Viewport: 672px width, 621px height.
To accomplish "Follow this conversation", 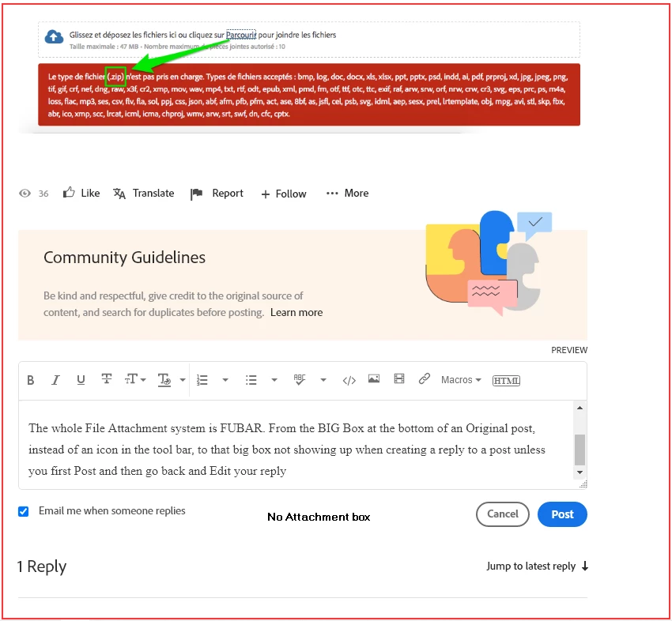I will tap(284, 194).
